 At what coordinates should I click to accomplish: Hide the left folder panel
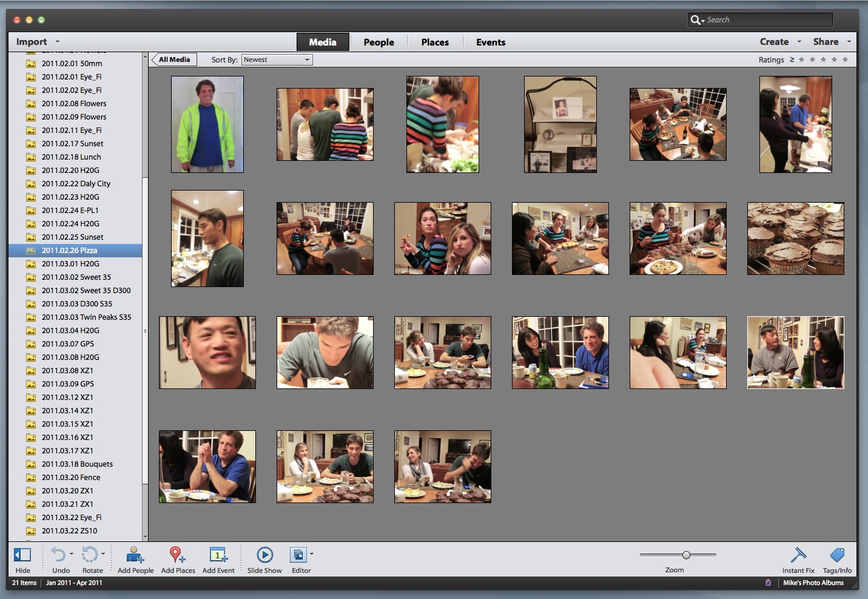[x=22, y=555]
